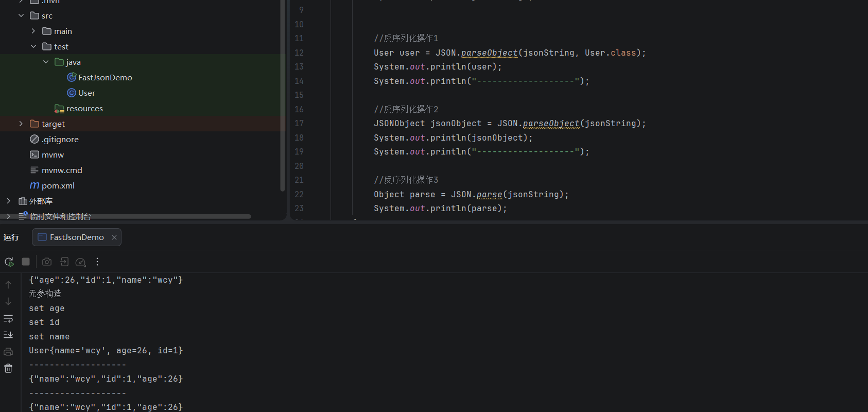The width and height of the screenshot is (868, 412).
Task: Click the 外部库 library icon
Action: click(23, 201)
